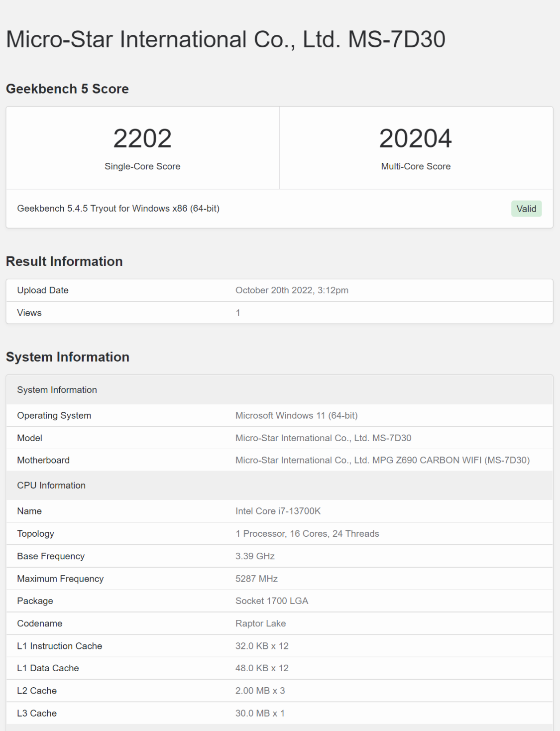560x731 pixels.
Task: Click the 'Geekbench 5 Score' heading
Action: [x=67, y=89]
